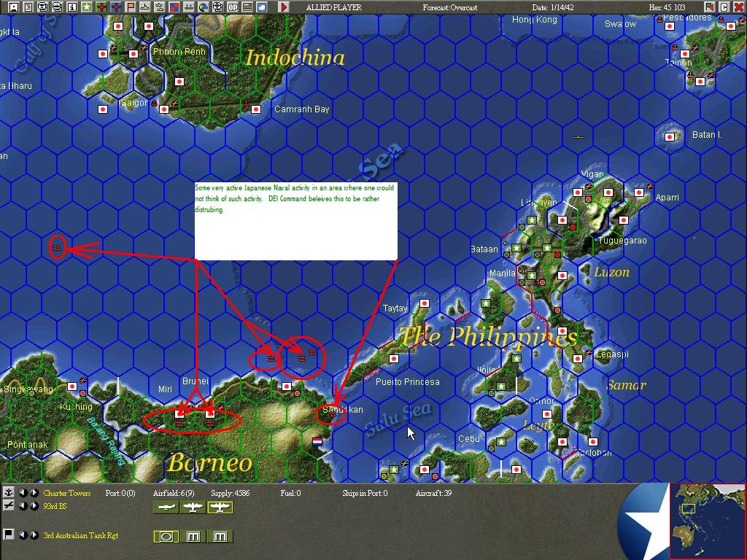Click the small ship marker west of Batan I.
This screenshot has width=747, height=560.
pos(578,137)
